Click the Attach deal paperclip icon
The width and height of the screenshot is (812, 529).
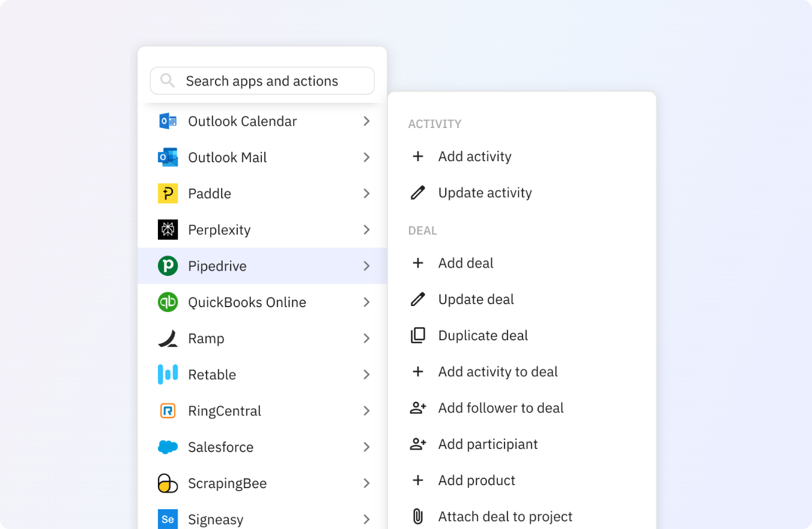417,516
